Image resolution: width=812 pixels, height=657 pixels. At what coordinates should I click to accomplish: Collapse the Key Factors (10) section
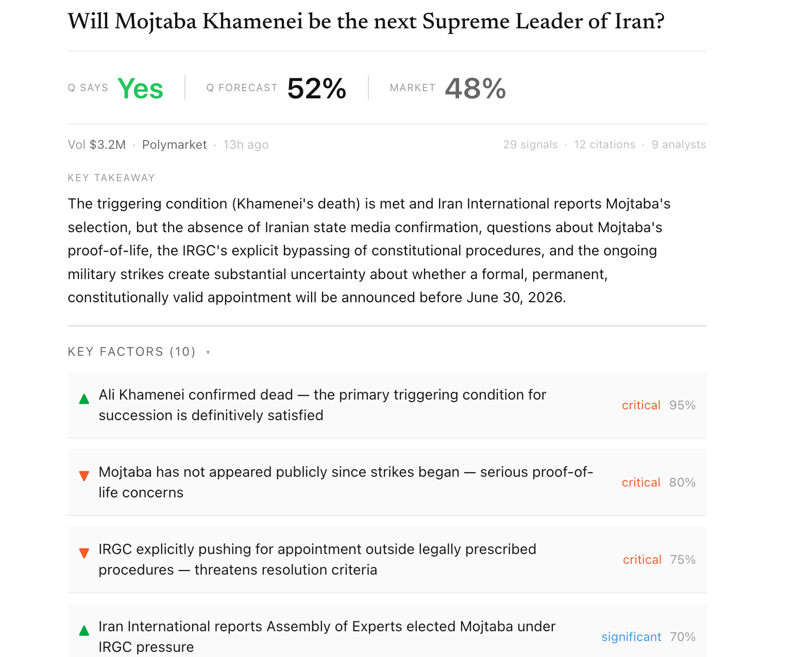coord(139,352)
